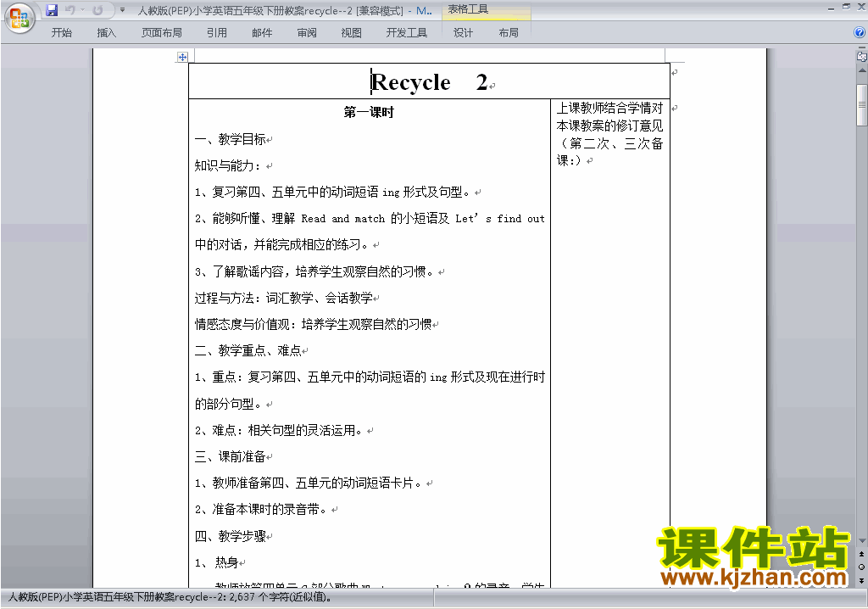
Task: Click line 情感态度与价值观
Action: [313, 324]
